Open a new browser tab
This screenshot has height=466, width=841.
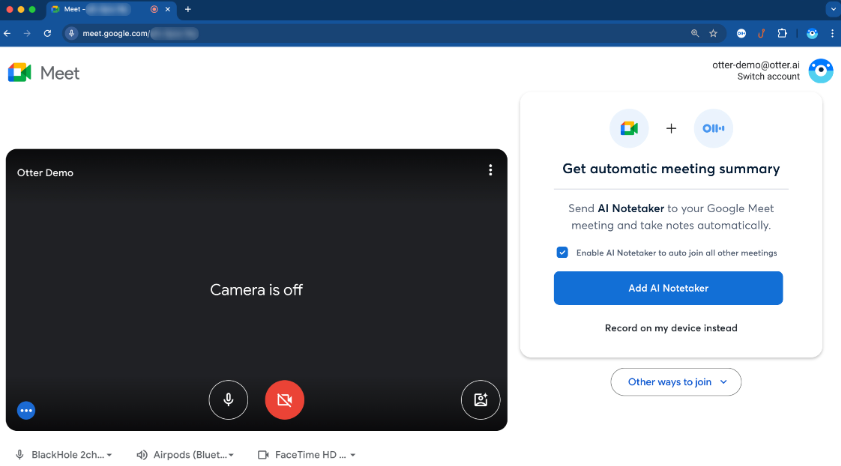coord(188,9)
